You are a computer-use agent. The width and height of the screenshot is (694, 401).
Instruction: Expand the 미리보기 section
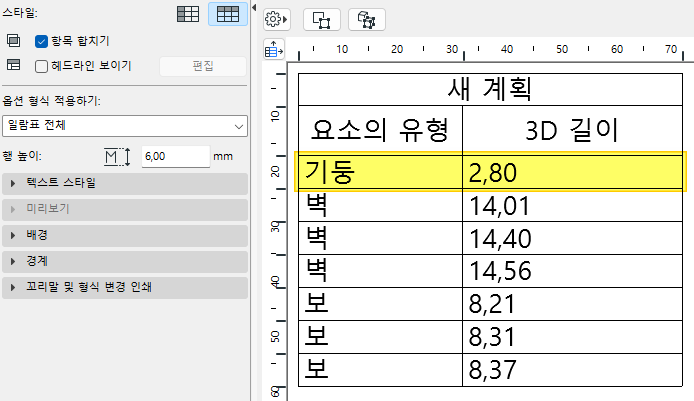tap(125, 209)
